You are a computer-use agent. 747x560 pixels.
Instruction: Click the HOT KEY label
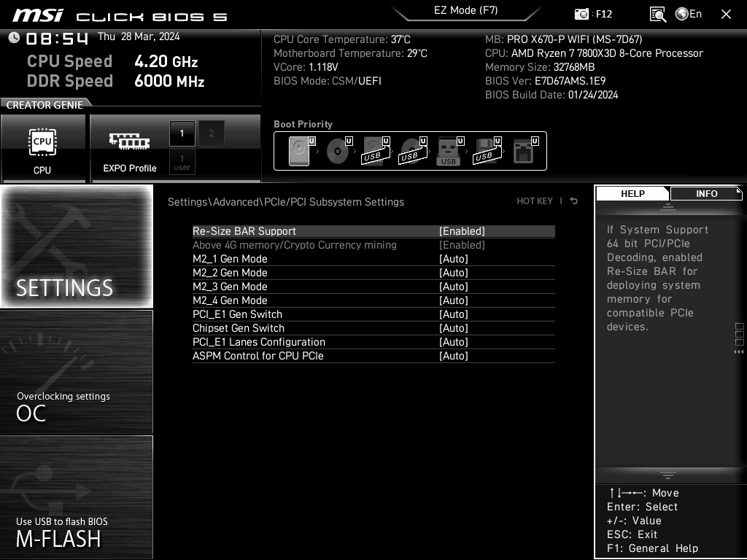point(535,201)
